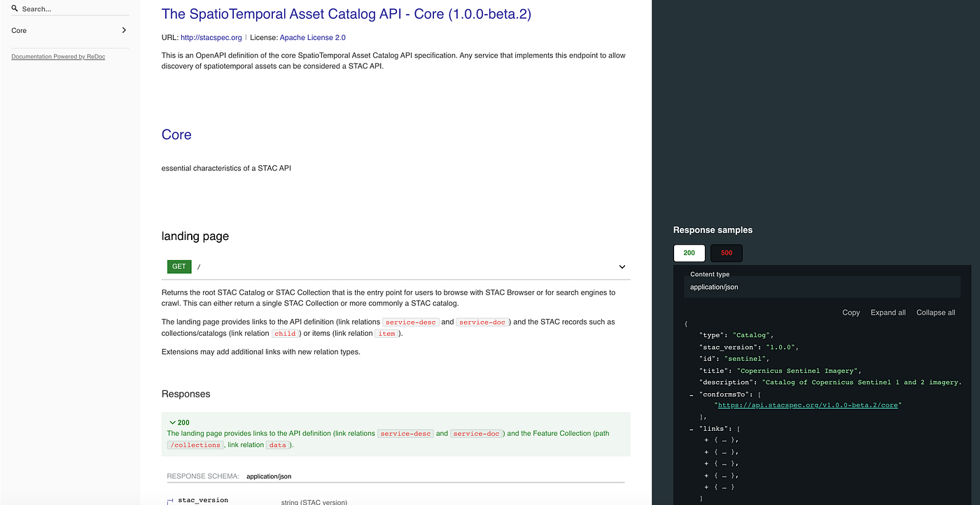Image resolution: width=980 pixels, height=505 pixels.
Task: Click the Response samples heading
Action: pyautogui.click(x=713, y=230)
